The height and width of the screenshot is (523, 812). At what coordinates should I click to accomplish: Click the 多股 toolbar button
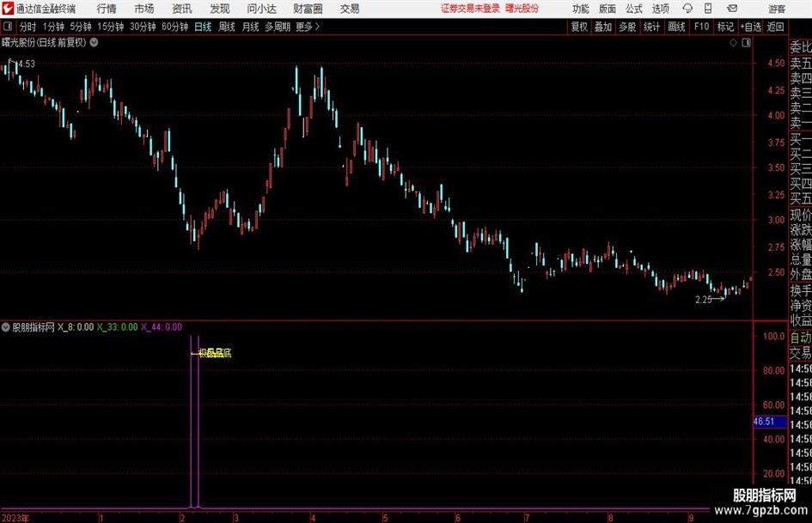point(627,27)
